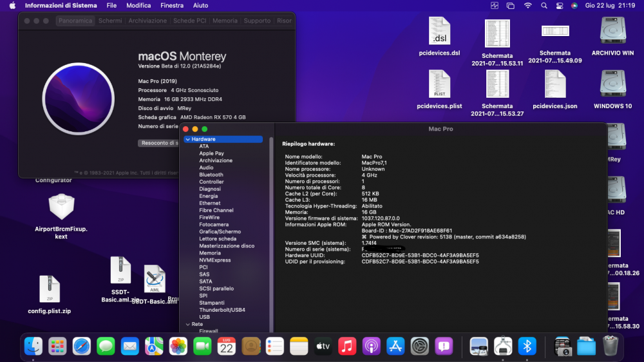Select NVMExpress in hardware list

pos(215,260)
